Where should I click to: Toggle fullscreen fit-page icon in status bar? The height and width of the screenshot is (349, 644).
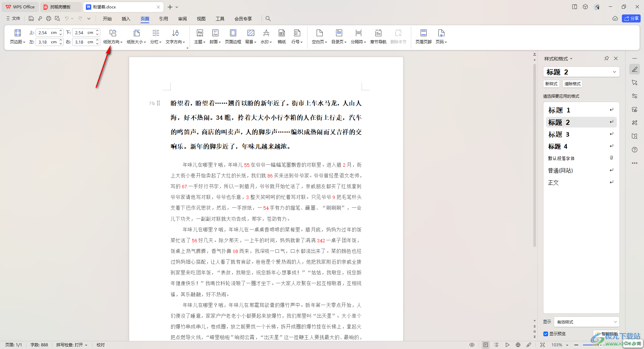click(542, 345)
